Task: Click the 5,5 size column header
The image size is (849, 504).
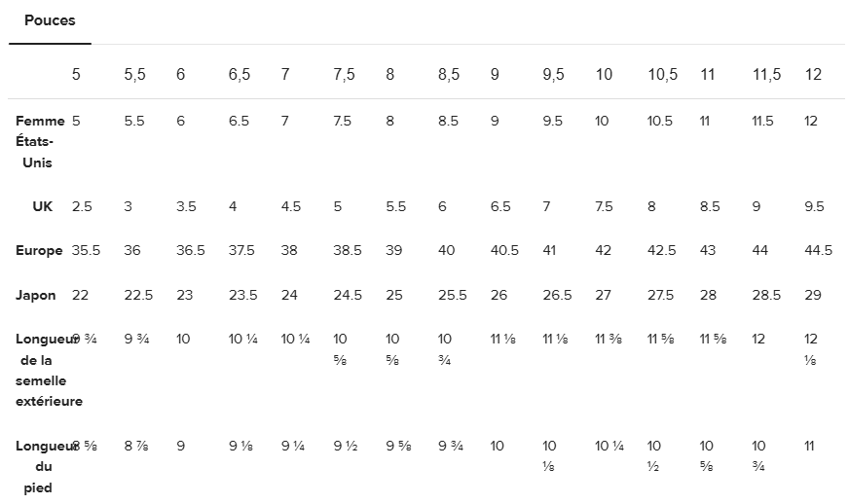Action: point(134,74)
